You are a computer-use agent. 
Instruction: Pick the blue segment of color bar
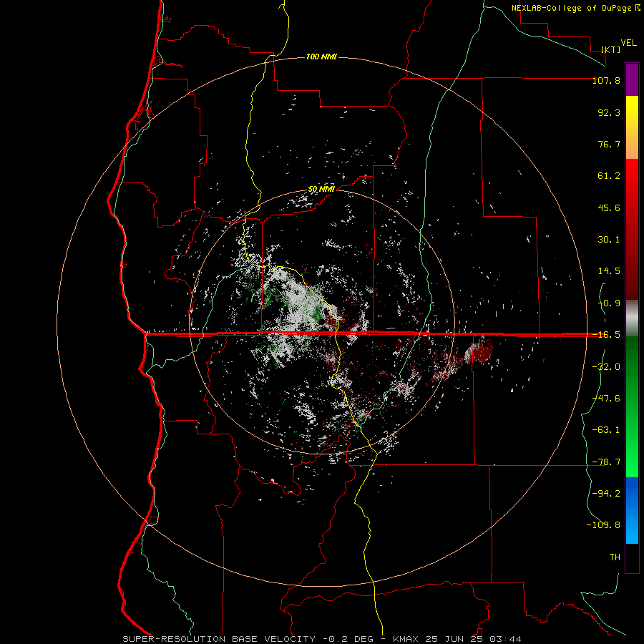click(x=632, y=510)
